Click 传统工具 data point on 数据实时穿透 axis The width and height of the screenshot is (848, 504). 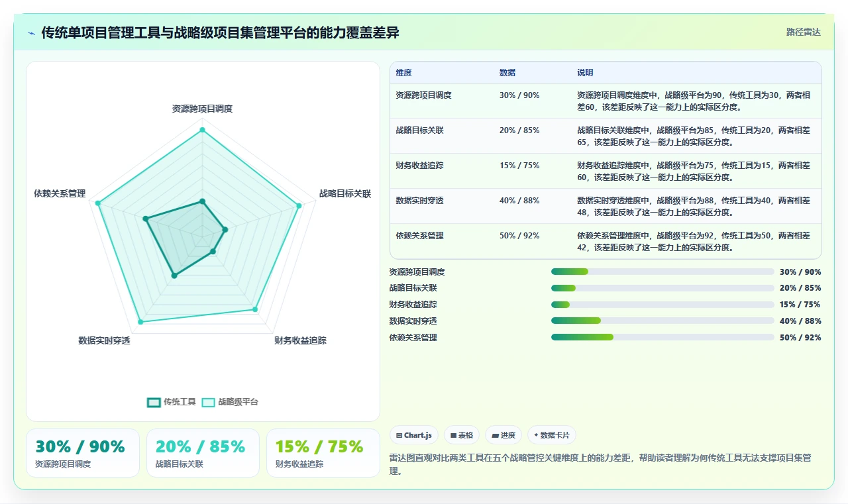click(x=174, y=276)
